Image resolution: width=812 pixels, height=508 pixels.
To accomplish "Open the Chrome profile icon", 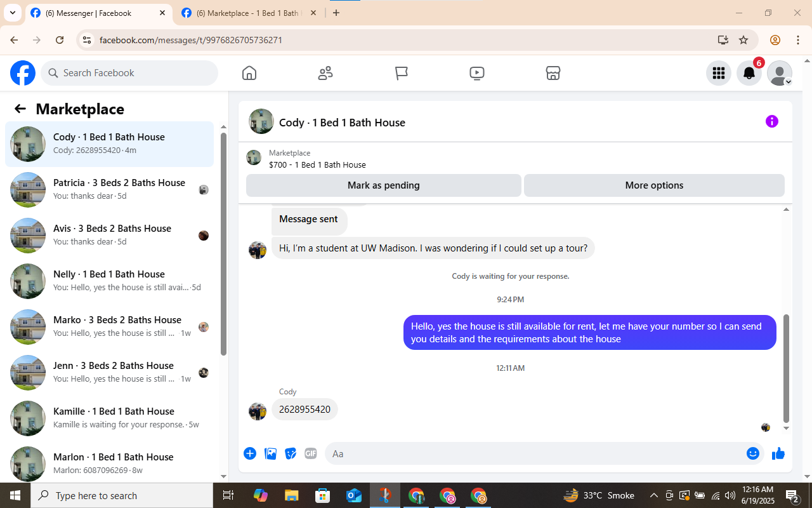I will (775, 40).
